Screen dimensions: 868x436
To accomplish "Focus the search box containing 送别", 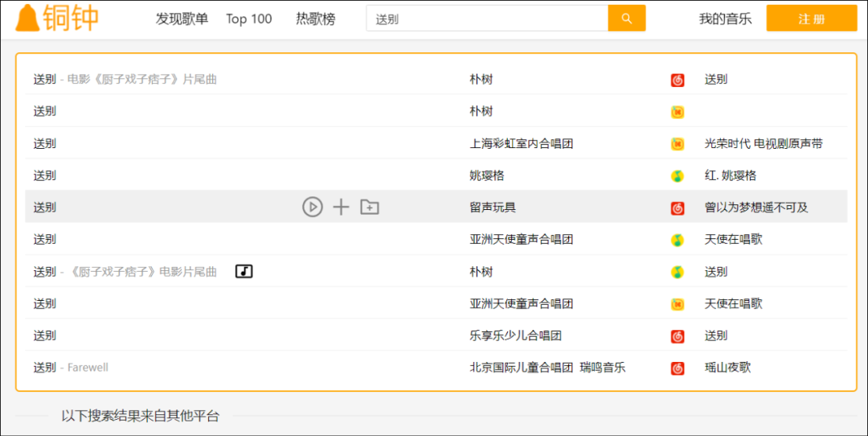I will click(x=486, y=19).
